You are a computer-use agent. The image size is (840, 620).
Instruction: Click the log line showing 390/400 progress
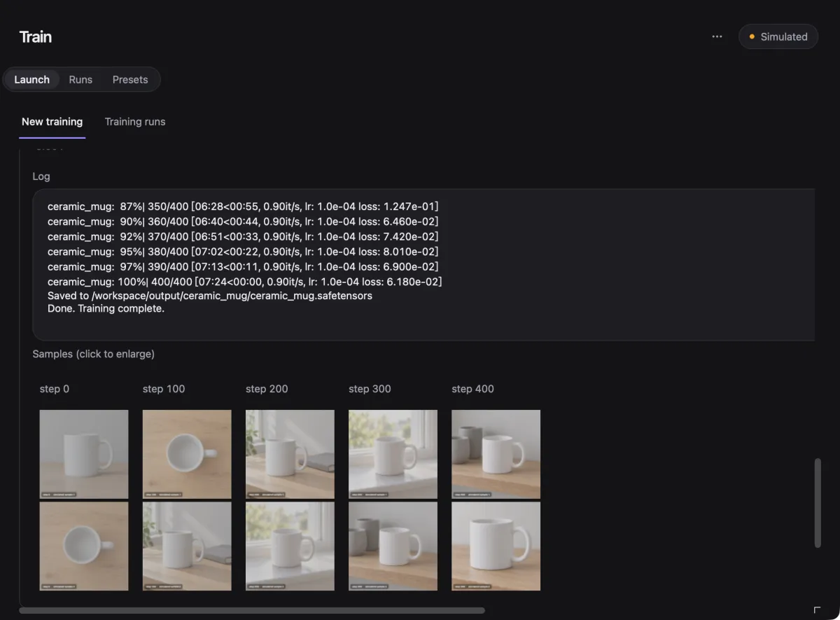point(243,267)
